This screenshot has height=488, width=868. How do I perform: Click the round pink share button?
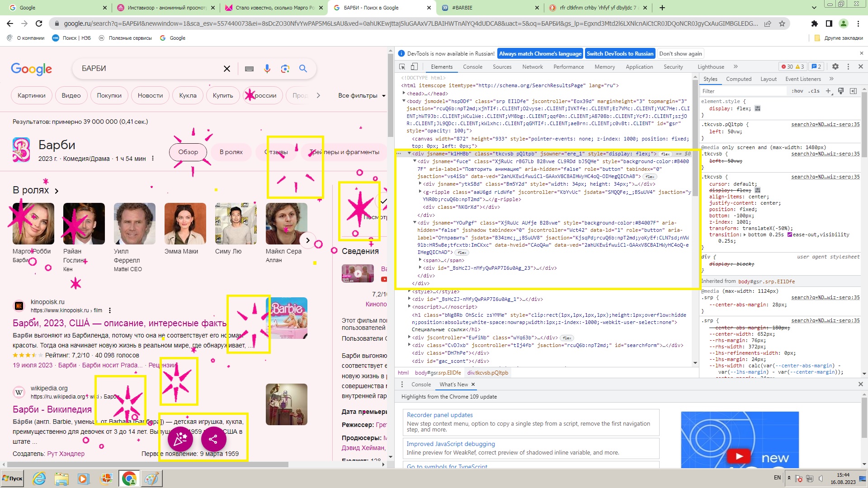pyautogui.click(x=213, y=439)
